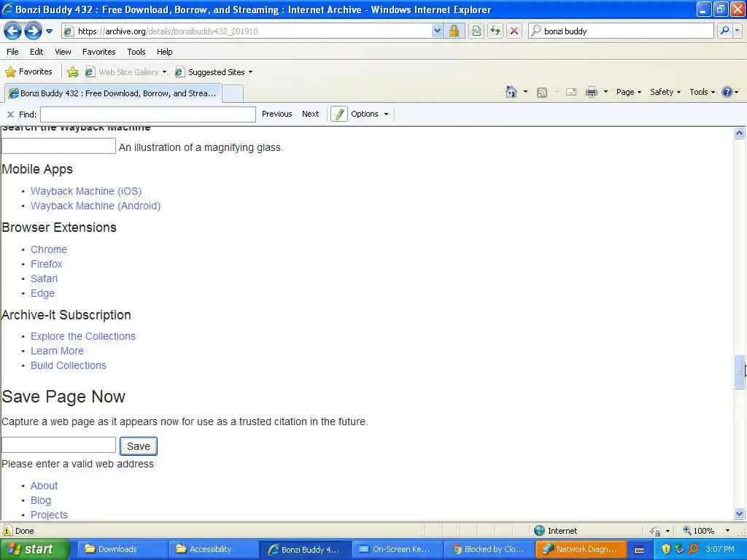Open the Blog link
This screenshot has height=560, width=747.
click(41, 500)
